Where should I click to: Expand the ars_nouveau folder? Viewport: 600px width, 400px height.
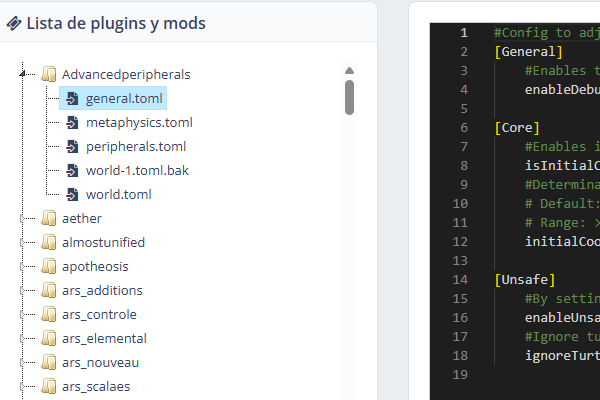(x=22, y=362)
